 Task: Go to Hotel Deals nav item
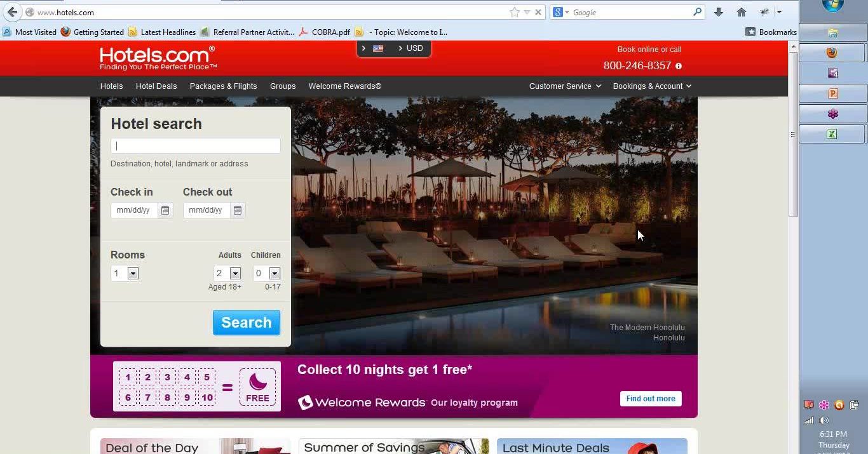click(x=156, y=86)
